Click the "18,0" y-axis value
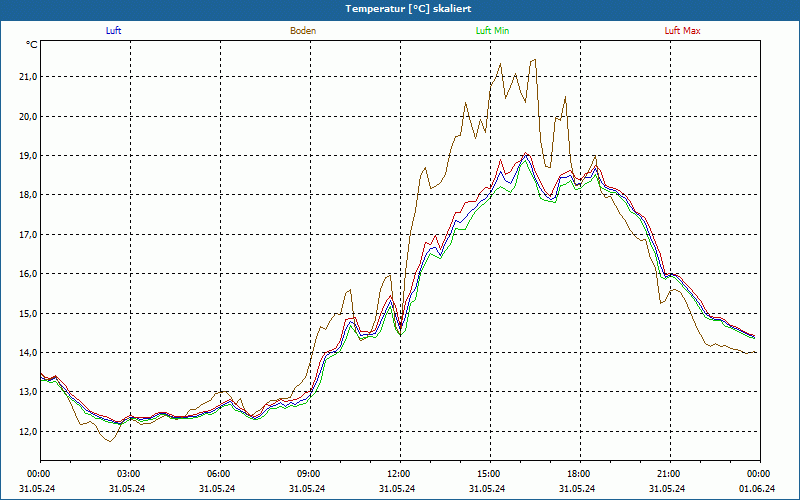Image resolution: width=800 pixels, height=500 pixels. [x=28, y=195]
